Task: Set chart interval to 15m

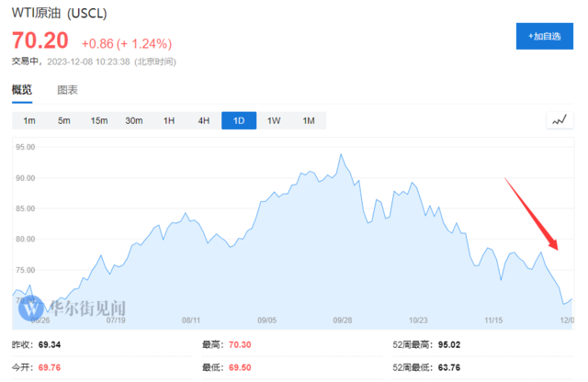Action: (x=99, y=121)
